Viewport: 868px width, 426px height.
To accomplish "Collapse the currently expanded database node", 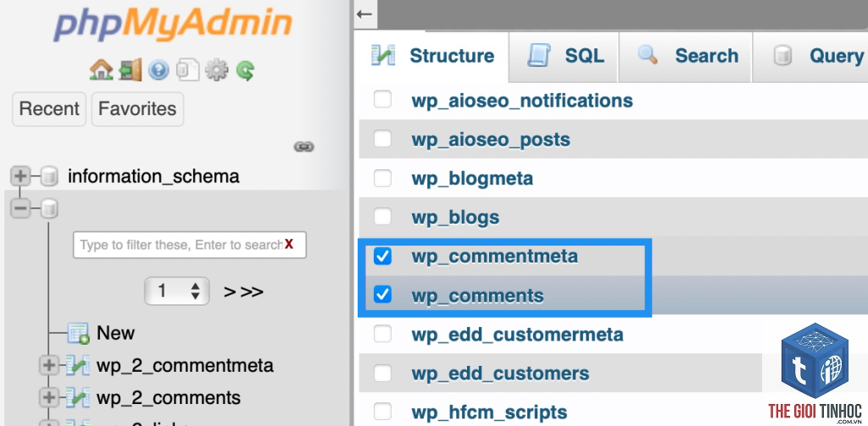I will (x=20, y=208).
